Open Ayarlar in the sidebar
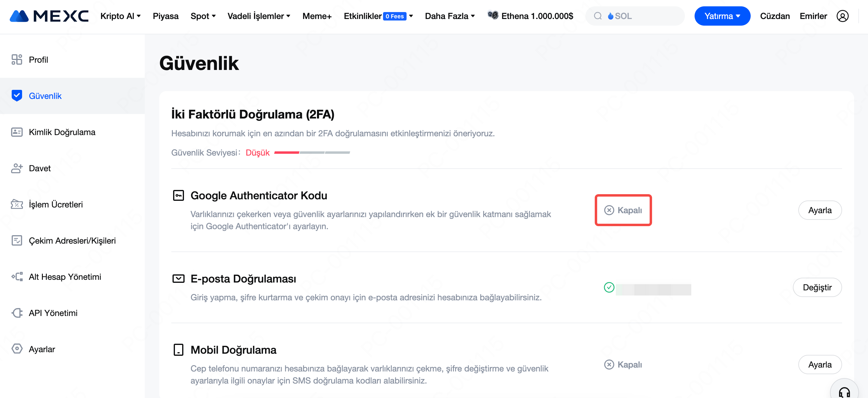 click(72, 349)
